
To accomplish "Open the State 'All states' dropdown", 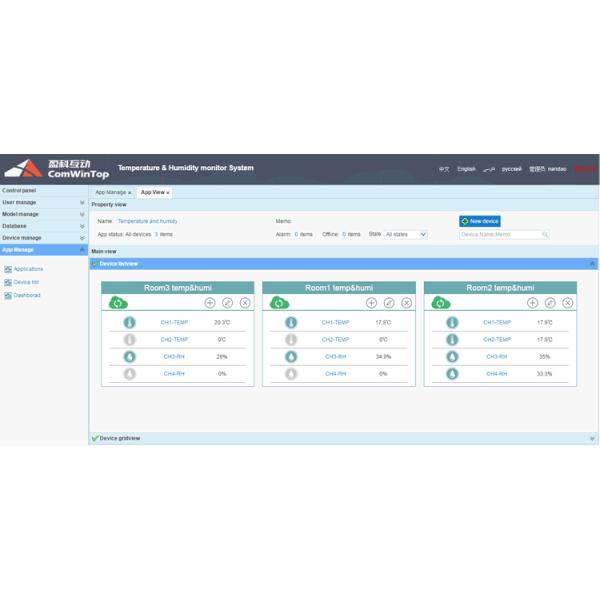I will (x=406, y=234).
